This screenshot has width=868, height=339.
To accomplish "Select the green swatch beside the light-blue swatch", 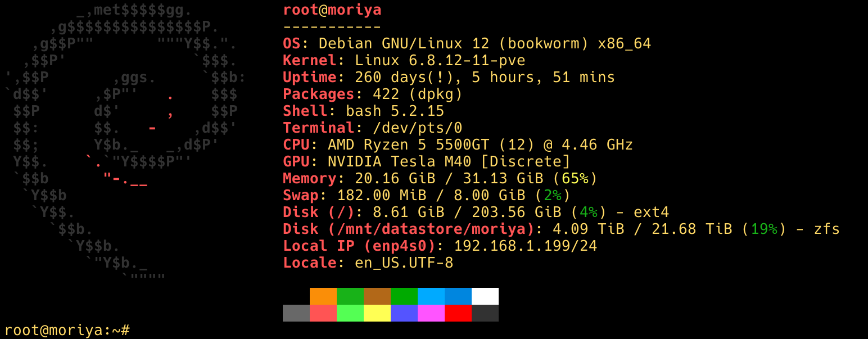I will (404, 296).
